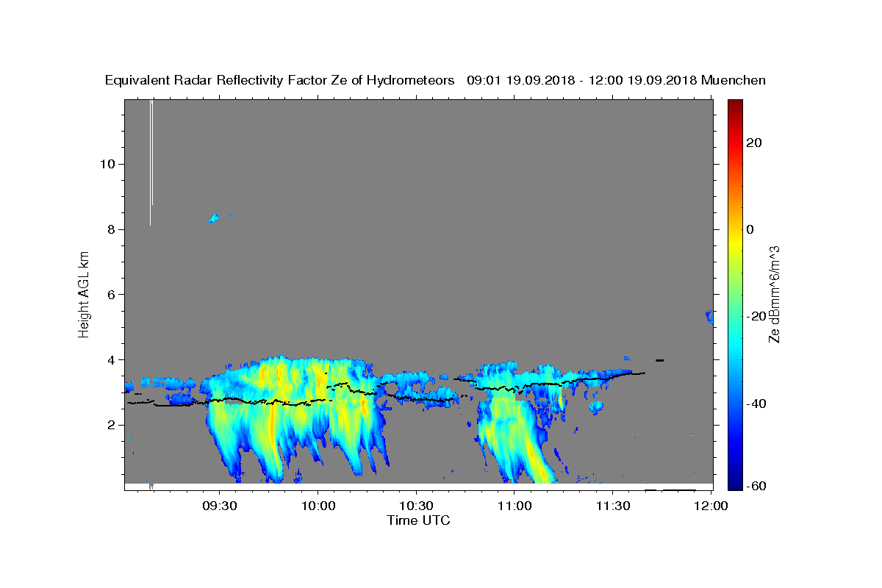
Task: Click the colorbar tick value '20'
Action: click(754, 143)
